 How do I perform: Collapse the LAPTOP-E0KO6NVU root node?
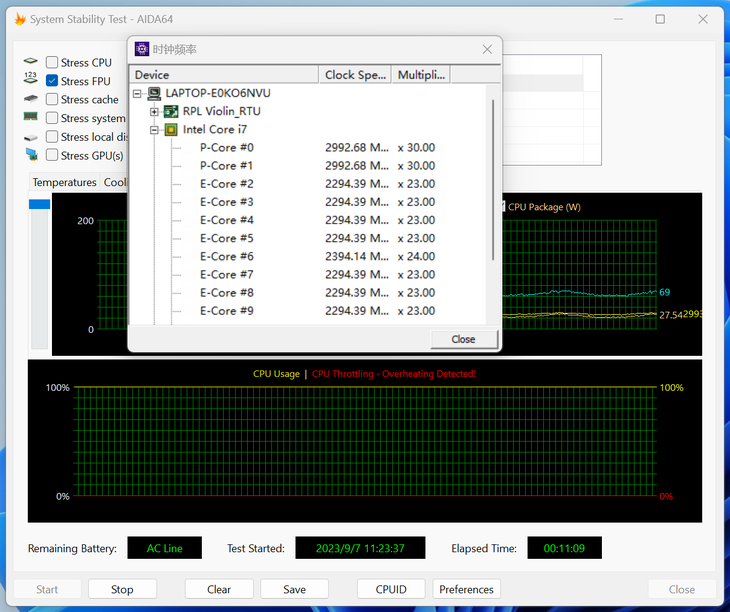[137, 94]
